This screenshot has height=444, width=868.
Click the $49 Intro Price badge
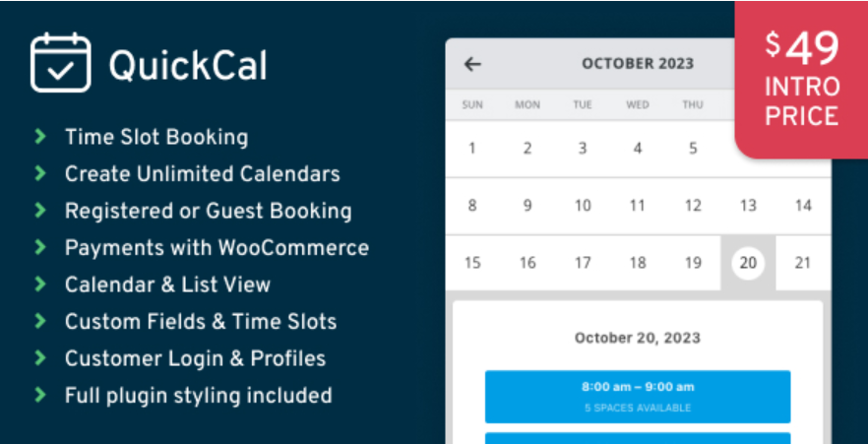pyautogui.click(x=801, y=80)
